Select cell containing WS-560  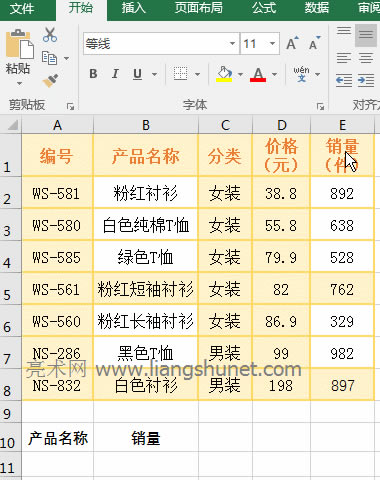57,321
